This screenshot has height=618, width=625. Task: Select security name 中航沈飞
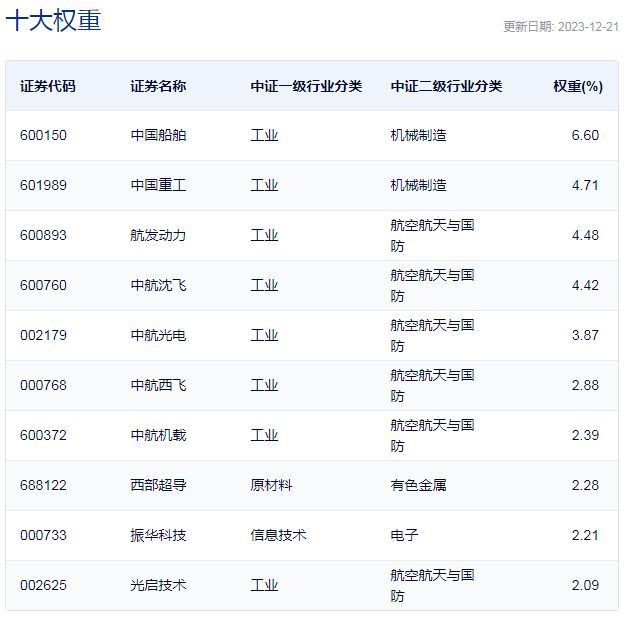(x=158, y=285)
